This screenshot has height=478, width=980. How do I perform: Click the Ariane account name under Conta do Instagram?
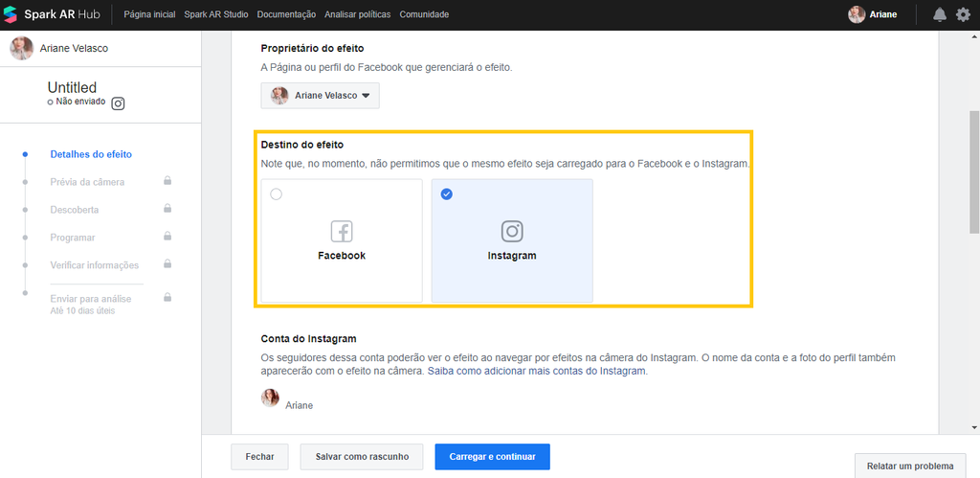click(x=300, y=405)
